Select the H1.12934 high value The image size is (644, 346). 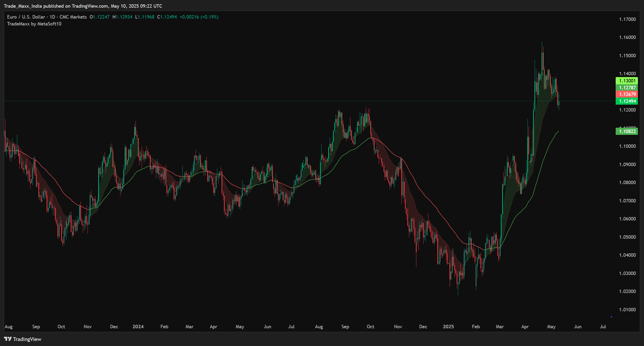tap(123, 17)
